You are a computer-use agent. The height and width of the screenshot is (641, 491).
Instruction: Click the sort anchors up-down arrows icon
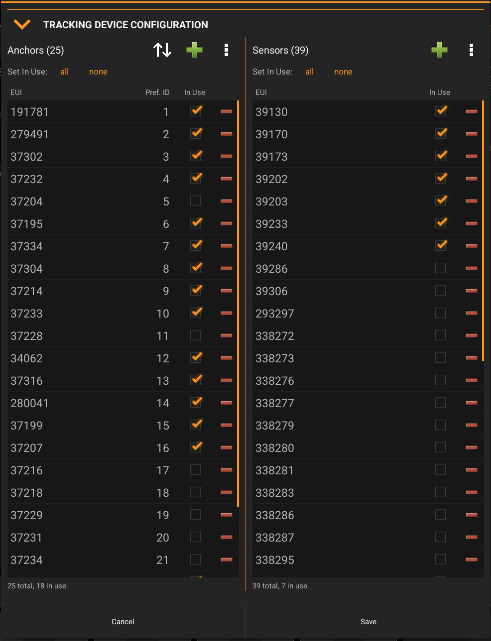pos(162,50)
